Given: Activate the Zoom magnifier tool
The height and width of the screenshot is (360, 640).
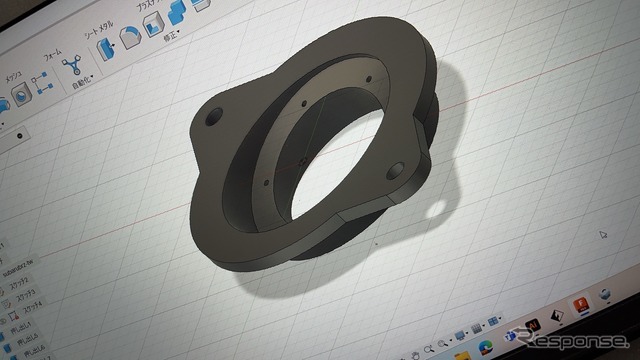Looking at the screenshot, I should point(428,349).
